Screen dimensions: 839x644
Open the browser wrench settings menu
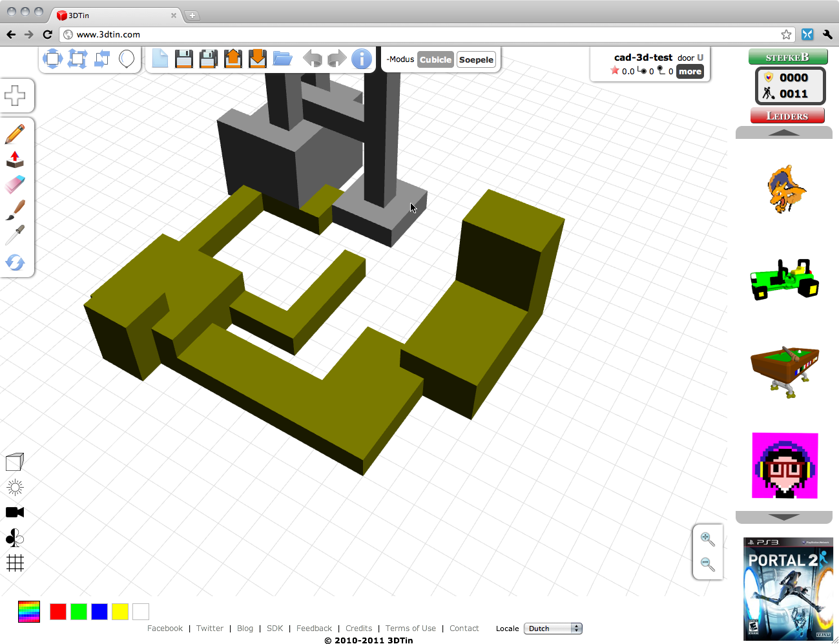(827, 34)
